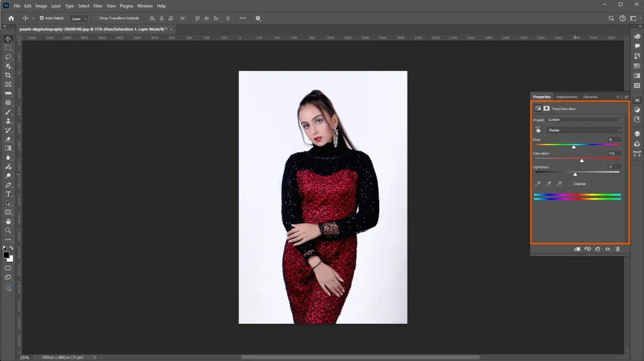Expand the Move tool preset picker arrow
644x361 pixels.
(33, 18)
